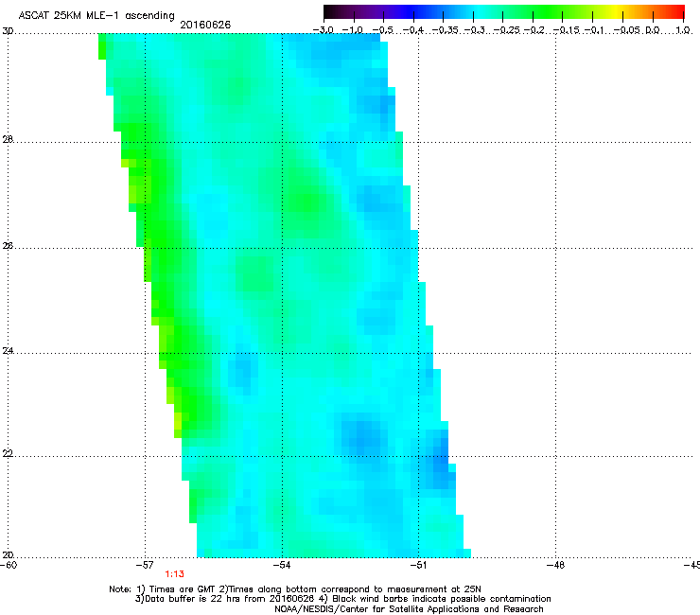Click the colorbar label "-0.05"
The height and width of the screenshot is (615, 700).
pos(627,30)
